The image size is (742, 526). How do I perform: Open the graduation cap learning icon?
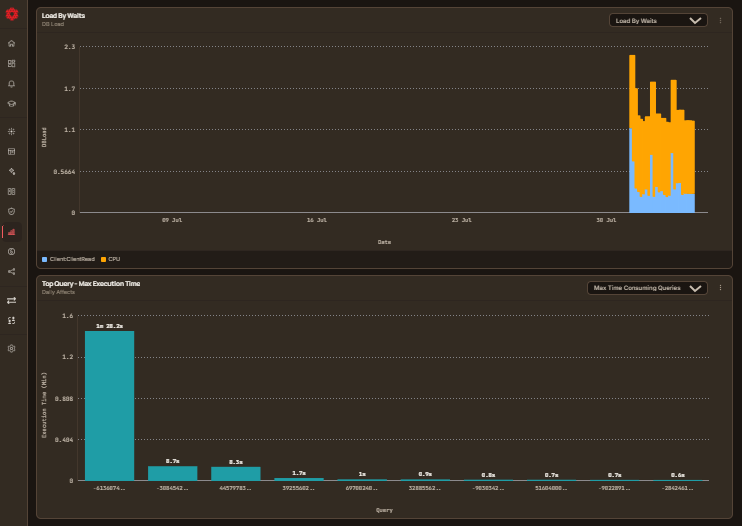point(12,104)
